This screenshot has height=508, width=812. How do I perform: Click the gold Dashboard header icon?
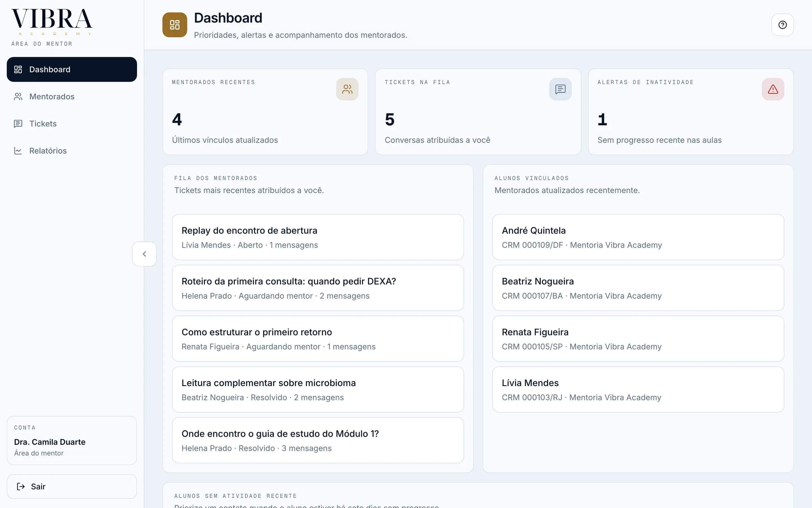tap(175, 25)
